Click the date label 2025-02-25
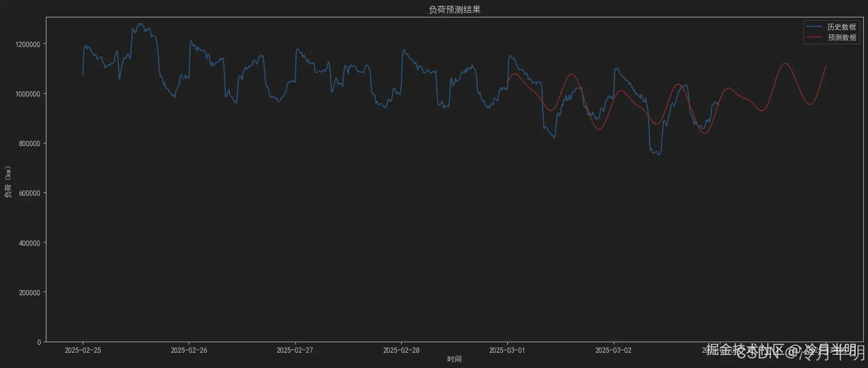 point(83,350)
